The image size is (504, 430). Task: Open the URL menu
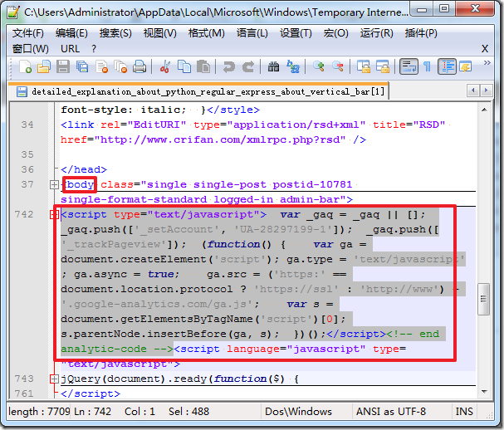(x=70, y=49)
